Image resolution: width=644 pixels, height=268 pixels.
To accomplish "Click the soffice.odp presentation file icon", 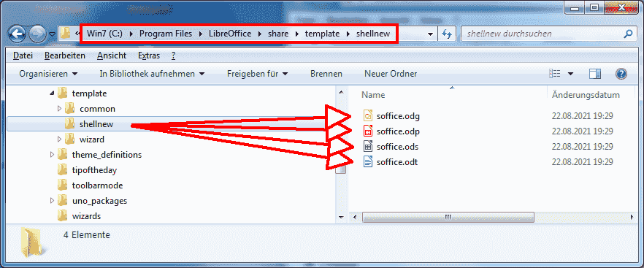I will (368, 131).
